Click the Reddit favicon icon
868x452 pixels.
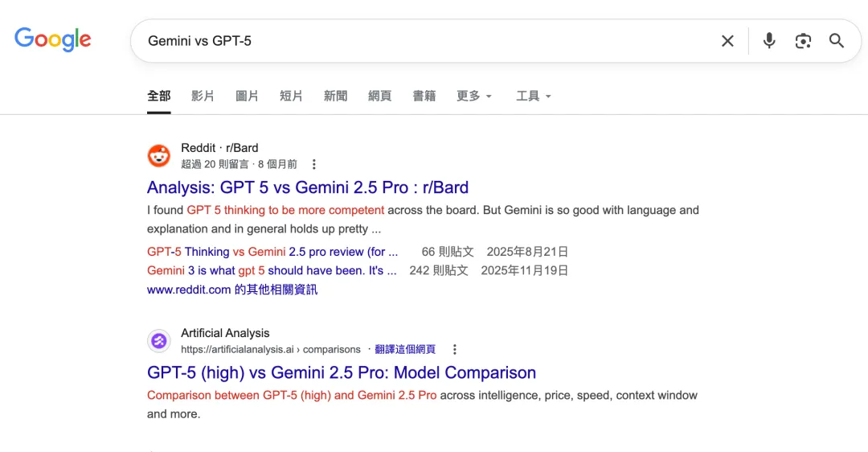(159, 156)
